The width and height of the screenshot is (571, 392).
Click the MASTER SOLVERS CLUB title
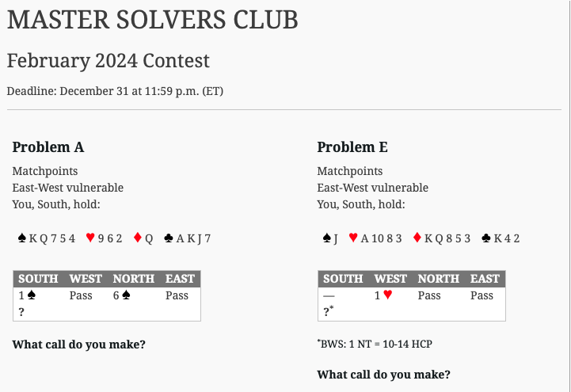pyautogui.click(x=153, y=20)
